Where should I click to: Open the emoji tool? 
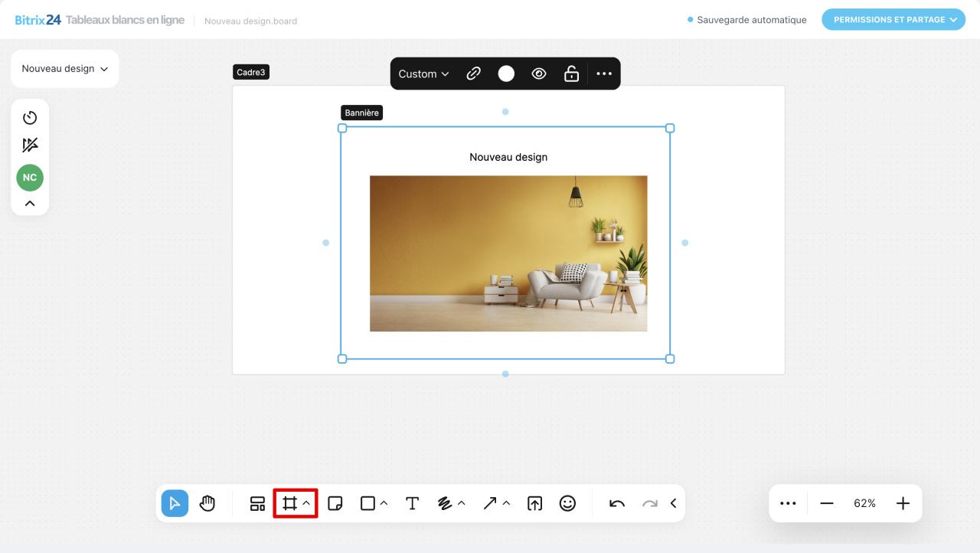pyautogui.click(x=567, y=503)
